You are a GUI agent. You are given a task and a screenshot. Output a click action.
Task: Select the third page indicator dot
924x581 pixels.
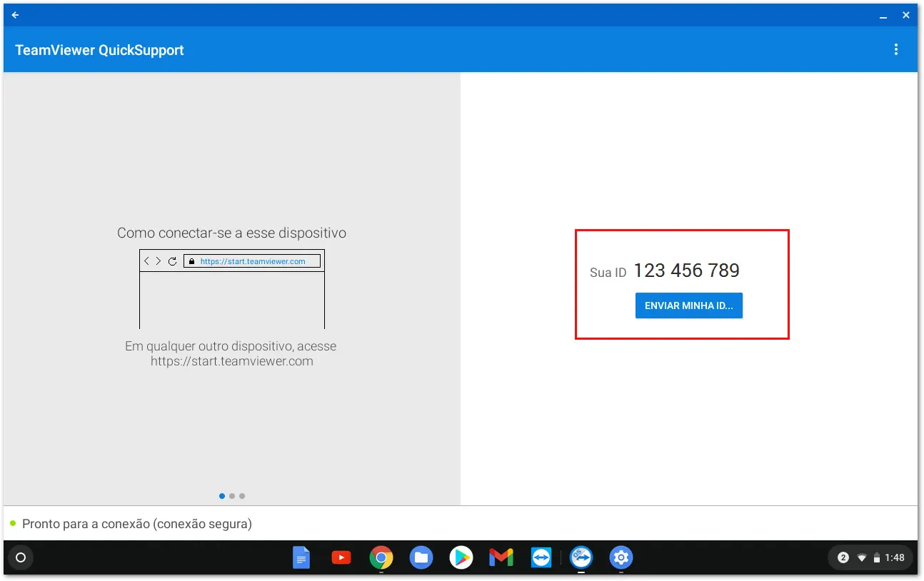point(242,496)
